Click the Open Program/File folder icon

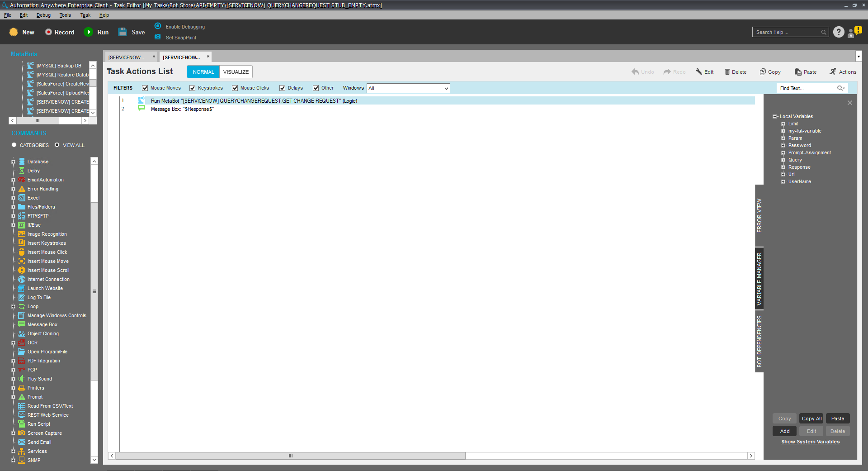(x=22, y=352)
